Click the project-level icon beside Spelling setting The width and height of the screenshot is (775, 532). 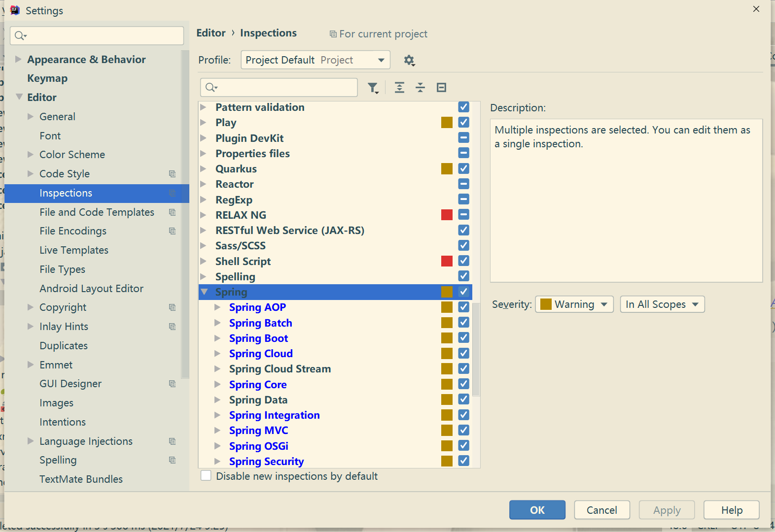point(172,460)
